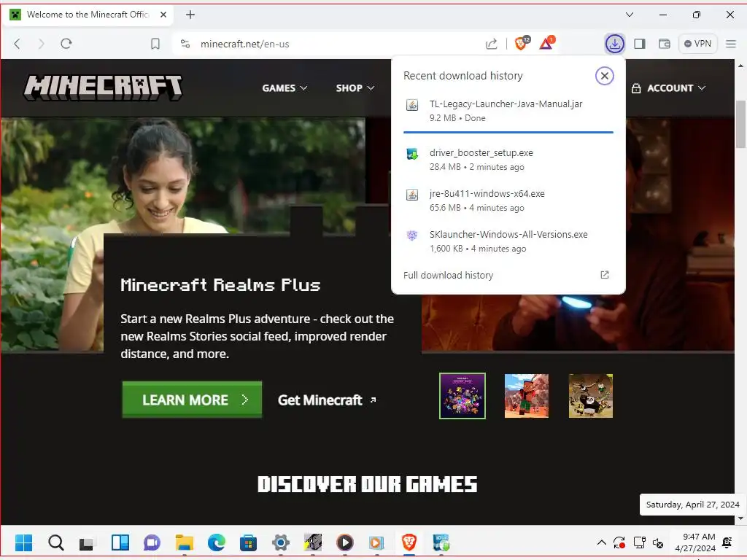Screen dimensions: 747x560
Task: Bookmark this page with the bookmark icon
Action: 155,44
